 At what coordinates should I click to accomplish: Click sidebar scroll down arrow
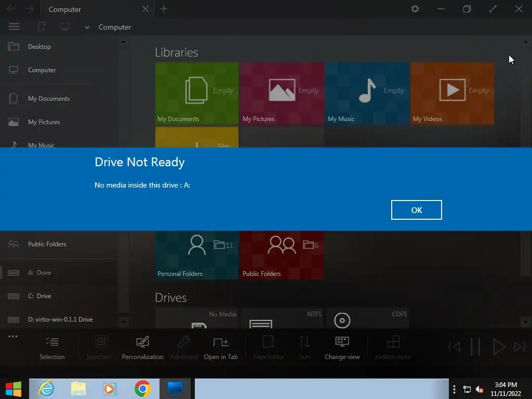click(124, 322)
